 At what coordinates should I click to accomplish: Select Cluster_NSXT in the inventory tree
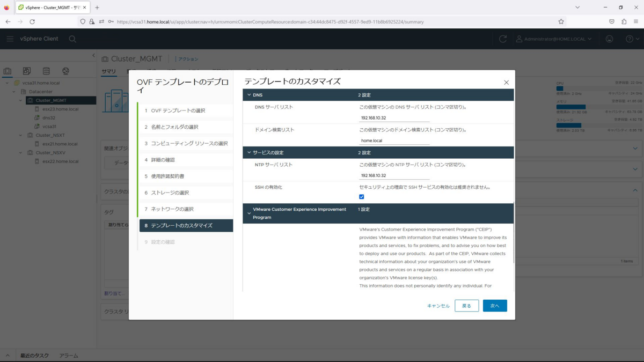coord(50,135)
